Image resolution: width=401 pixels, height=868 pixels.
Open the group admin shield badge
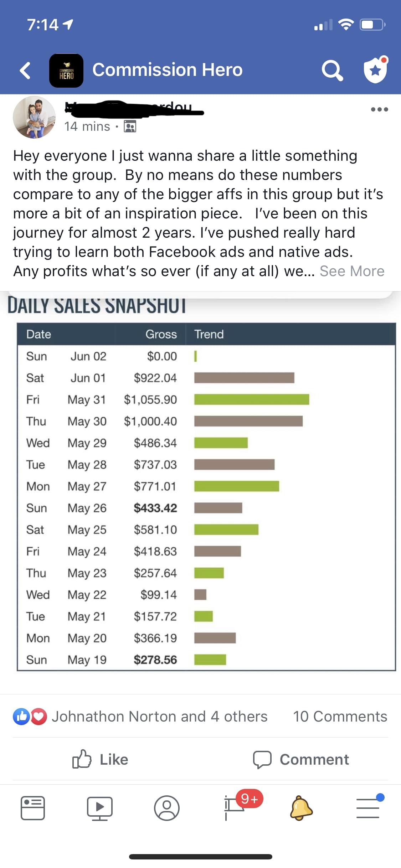[x=376, y=69]
